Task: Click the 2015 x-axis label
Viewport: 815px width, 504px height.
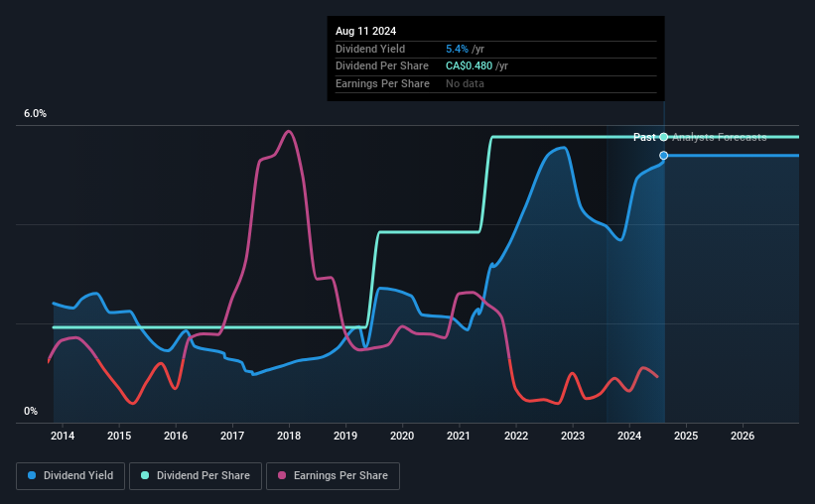Action: (x=119, y=436)
